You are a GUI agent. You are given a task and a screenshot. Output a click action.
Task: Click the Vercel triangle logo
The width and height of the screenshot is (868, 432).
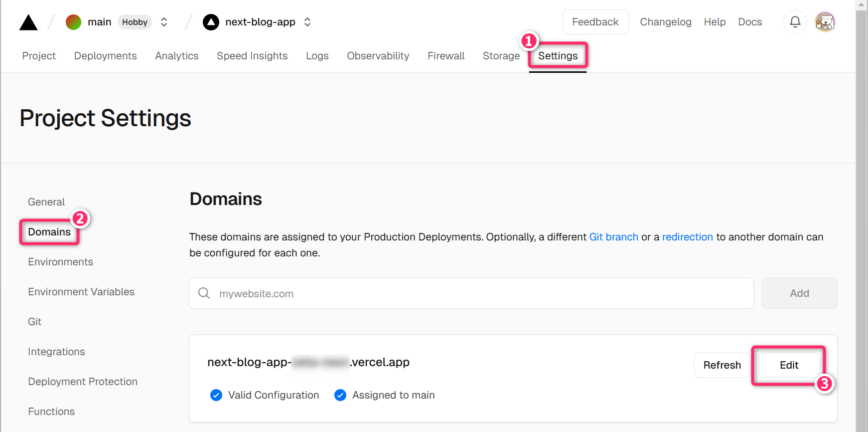tap(28, 22)
